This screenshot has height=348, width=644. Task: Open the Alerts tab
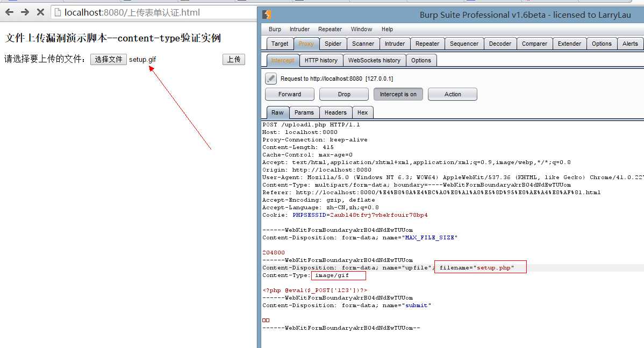630,44
